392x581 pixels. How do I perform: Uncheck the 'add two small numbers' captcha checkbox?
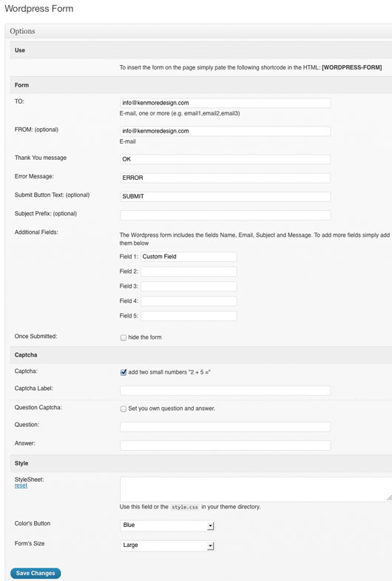(x=124, y=372)
